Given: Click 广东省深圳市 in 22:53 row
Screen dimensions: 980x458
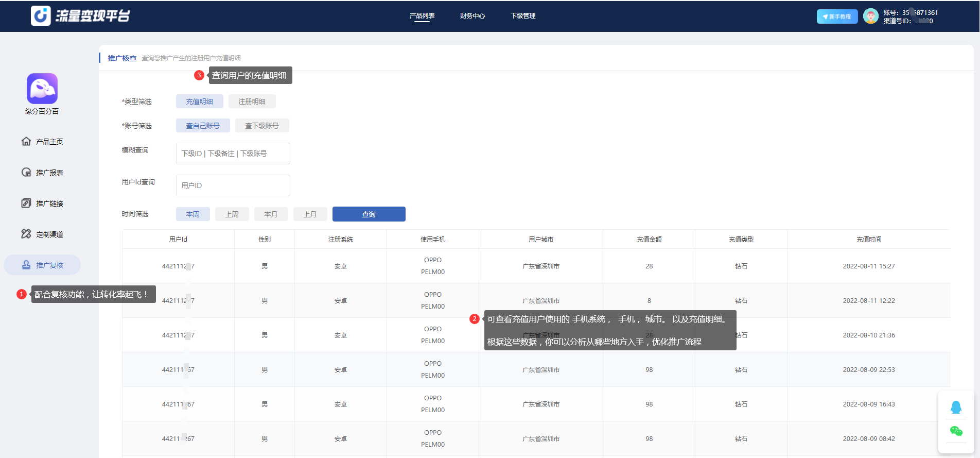Looking at the screenshot, I should click(x=541, y=370).
